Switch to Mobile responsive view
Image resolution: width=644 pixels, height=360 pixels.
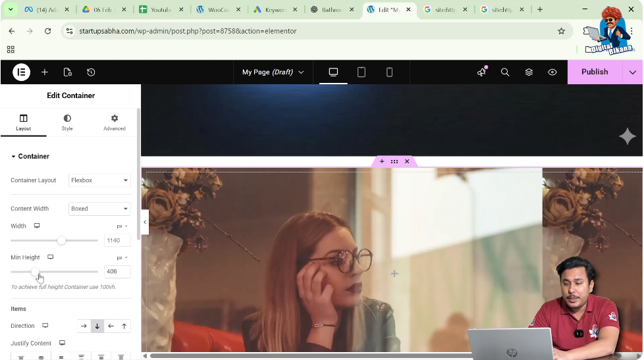(x=389, y=72)
